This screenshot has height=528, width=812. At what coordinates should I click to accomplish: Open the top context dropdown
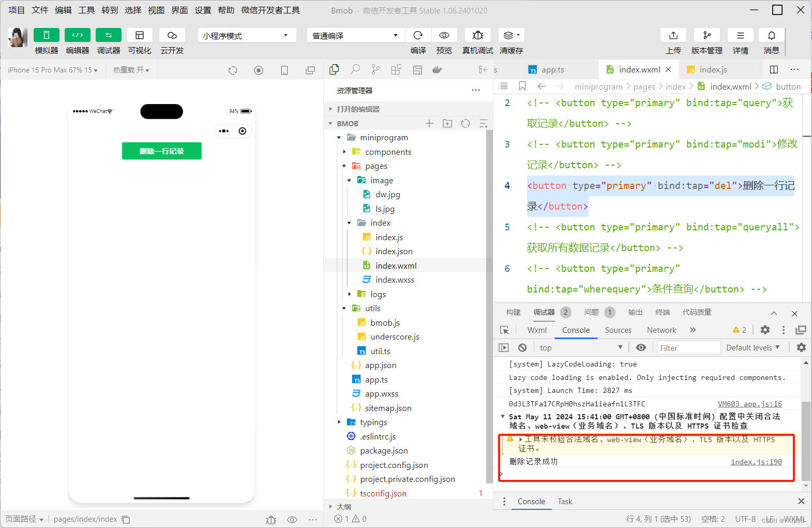click(581, 348)
